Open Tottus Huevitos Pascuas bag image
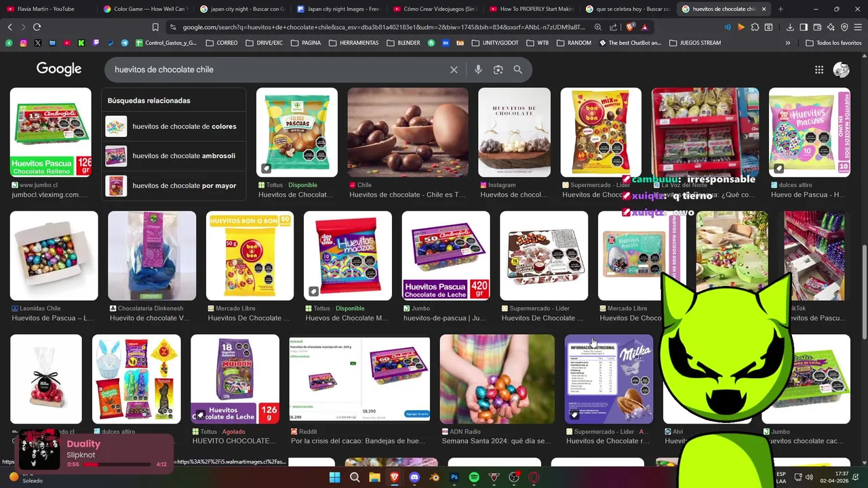 pyautogui.click(x=296, y=132)
